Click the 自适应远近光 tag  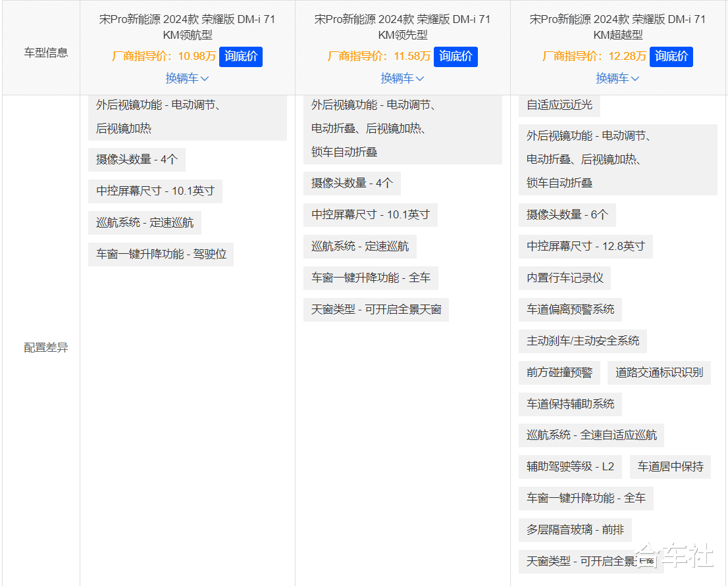tap(559, 105)
